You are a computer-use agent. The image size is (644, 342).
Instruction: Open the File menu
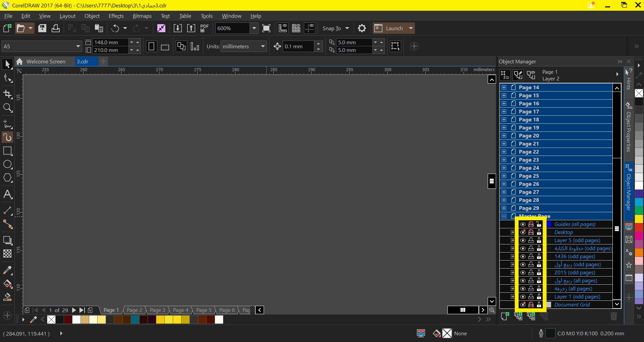(8, 16)
